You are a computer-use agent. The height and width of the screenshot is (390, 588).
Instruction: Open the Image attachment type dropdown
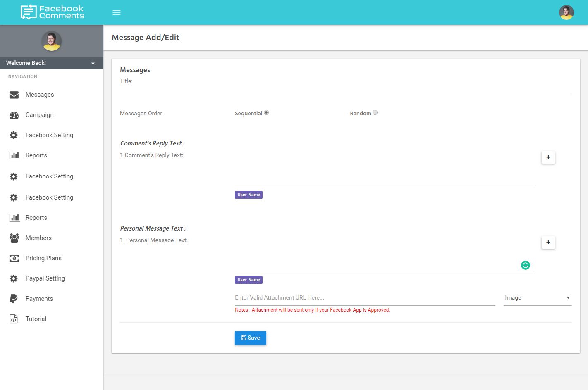tap(537, 298)
